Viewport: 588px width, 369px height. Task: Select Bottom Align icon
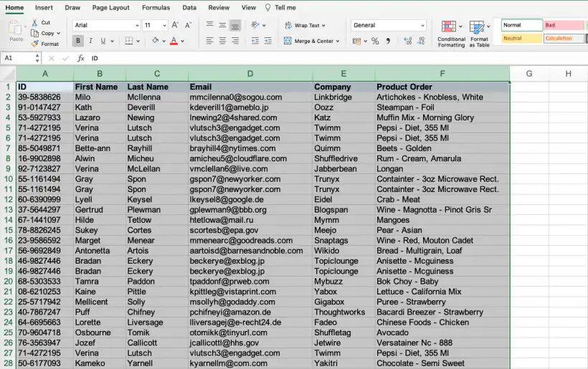point(235,26)
